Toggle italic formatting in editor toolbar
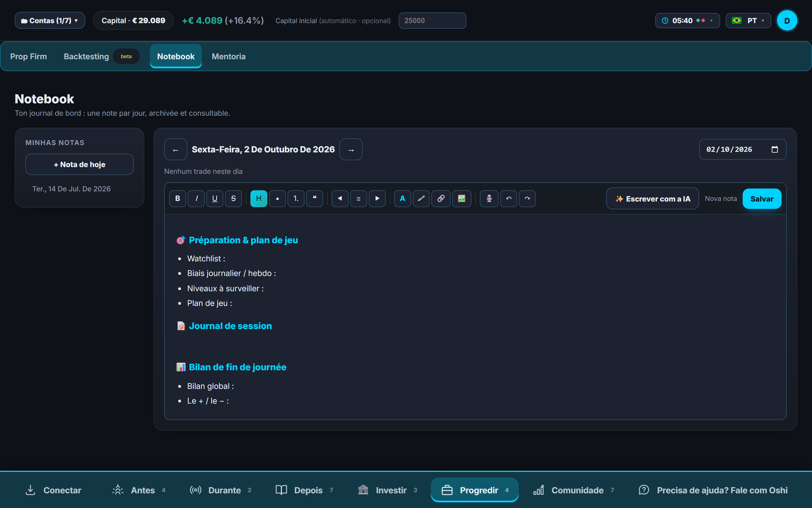 tap(196, 199)
